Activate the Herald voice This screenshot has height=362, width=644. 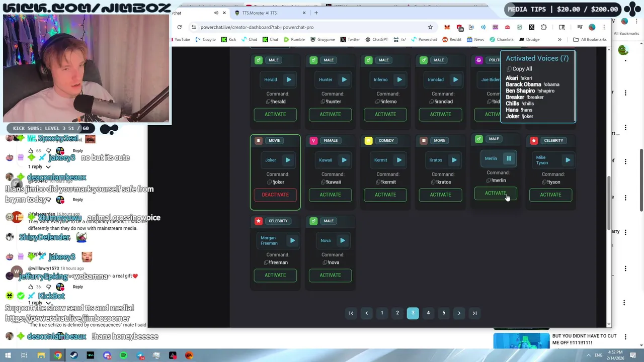coord(275,114)
